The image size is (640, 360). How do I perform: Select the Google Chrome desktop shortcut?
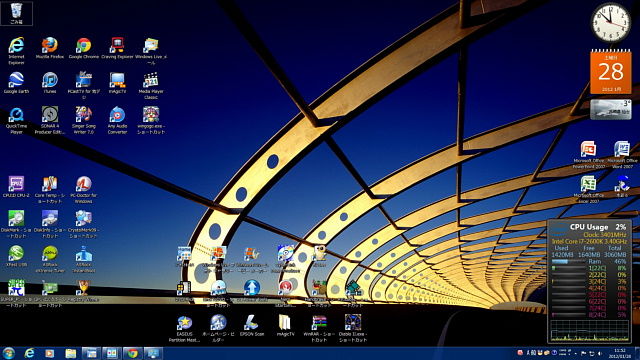84,48
